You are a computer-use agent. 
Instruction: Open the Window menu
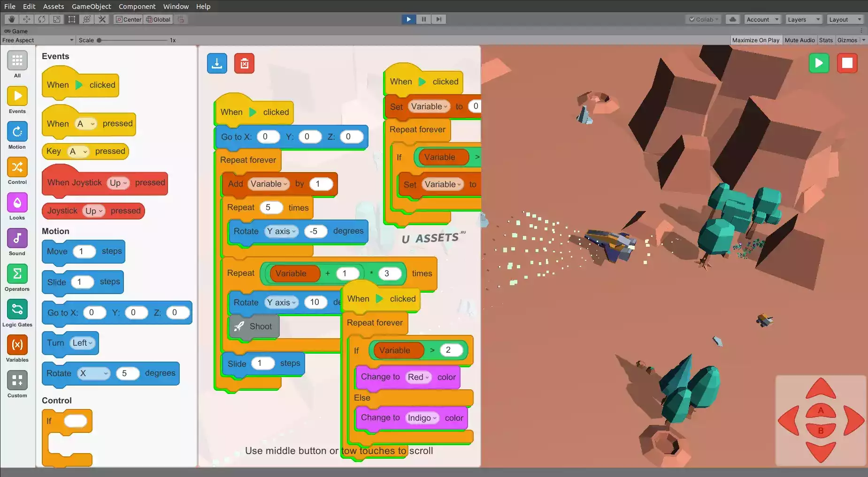176,6
